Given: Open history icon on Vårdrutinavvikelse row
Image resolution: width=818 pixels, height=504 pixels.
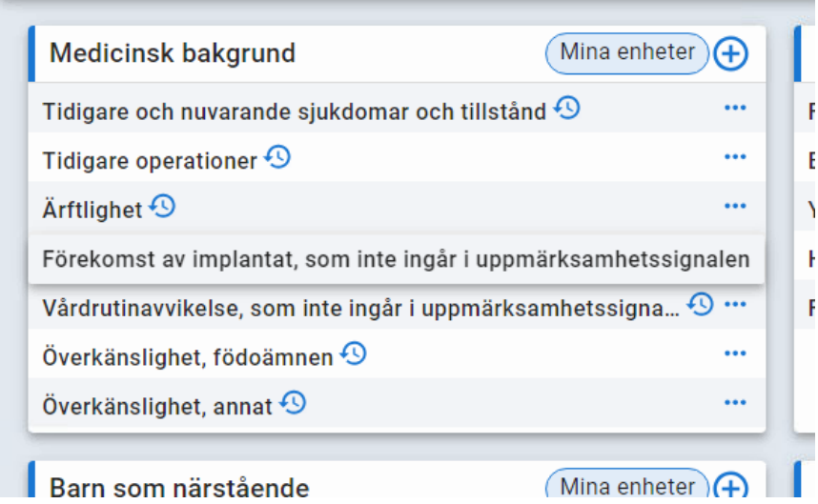Looking at the screenshot, I should point(701,305).
